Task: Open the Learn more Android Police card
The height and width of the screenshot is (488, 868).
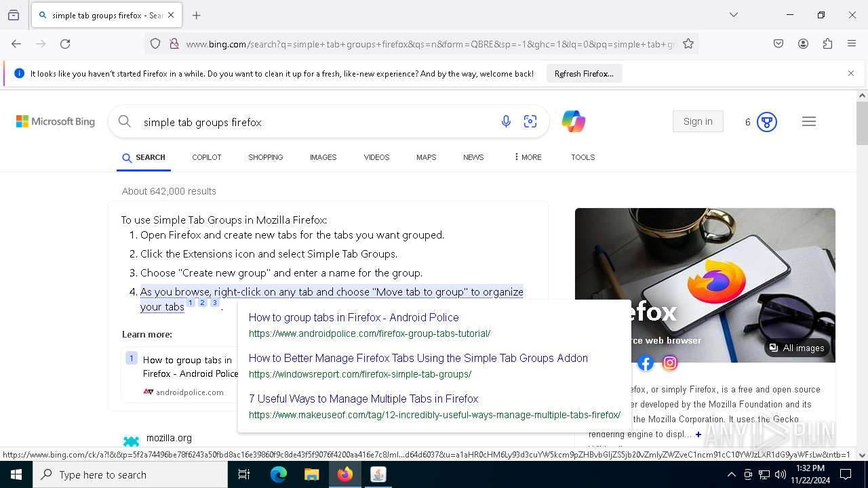Action: click(180, 375)
